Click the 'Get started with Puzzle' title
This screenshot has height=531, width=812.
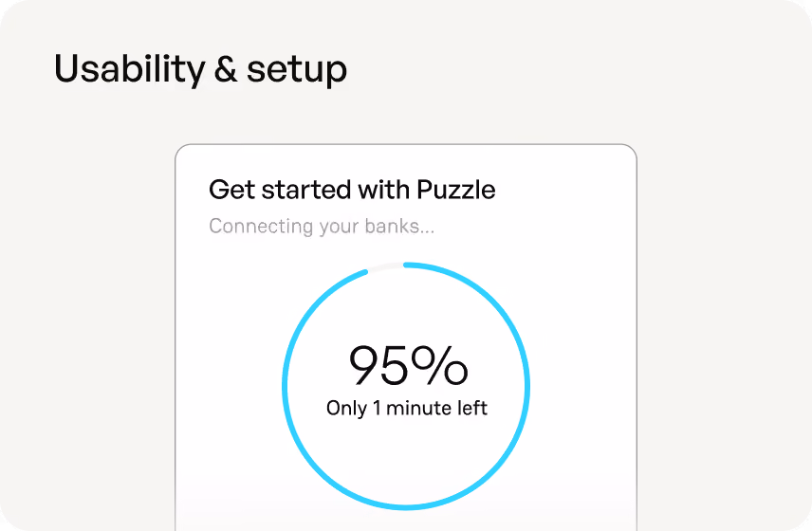(352, 190)
